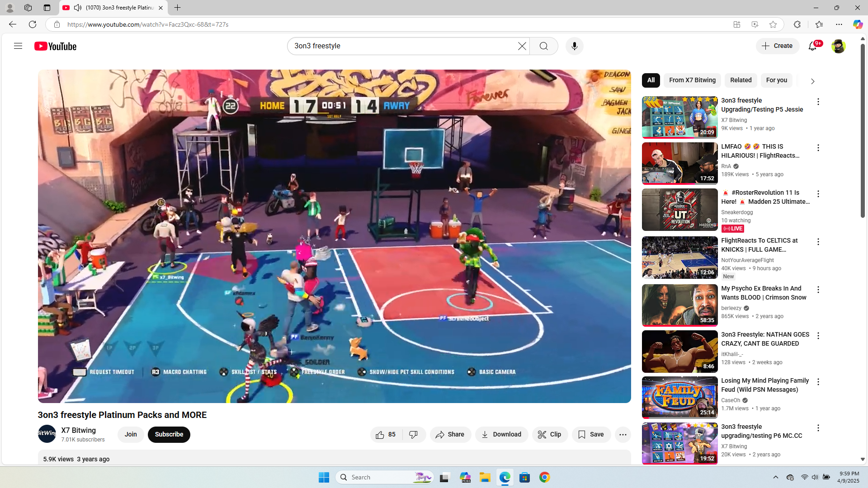Viewport: 868px width, 488px height.
Task: Open Windows Start menu
Action: tap(324, 477)
